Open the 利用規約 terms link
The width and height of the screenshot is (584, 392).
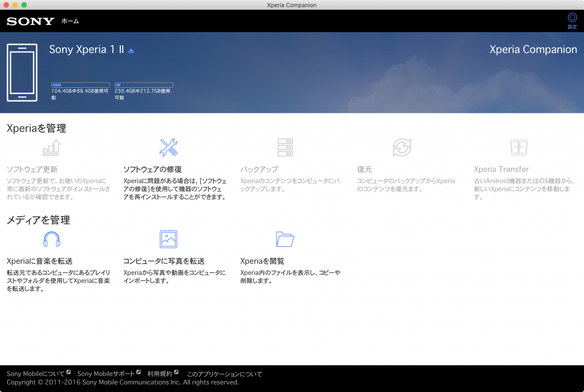160,374
